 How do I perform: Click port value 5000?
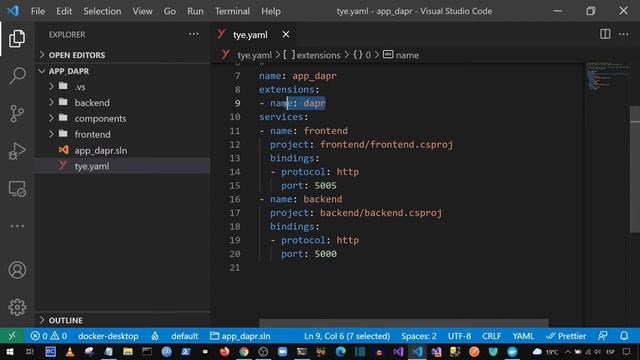click(325, 254)
